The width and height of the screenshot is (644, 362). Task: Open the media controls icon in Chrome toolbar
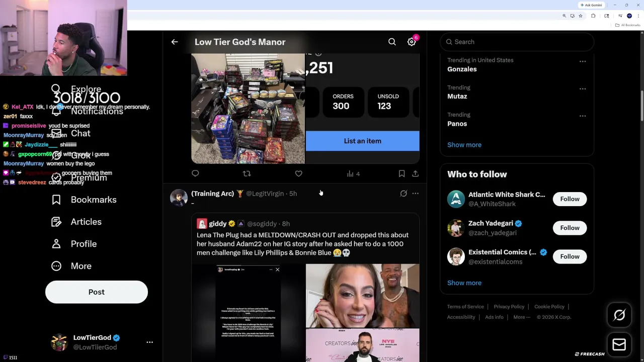pos(620,16)
